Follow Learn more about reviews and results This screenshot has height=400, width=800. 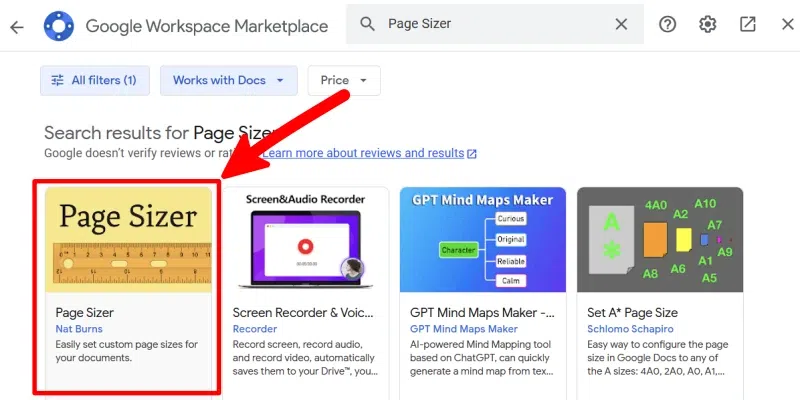(369, 153)
